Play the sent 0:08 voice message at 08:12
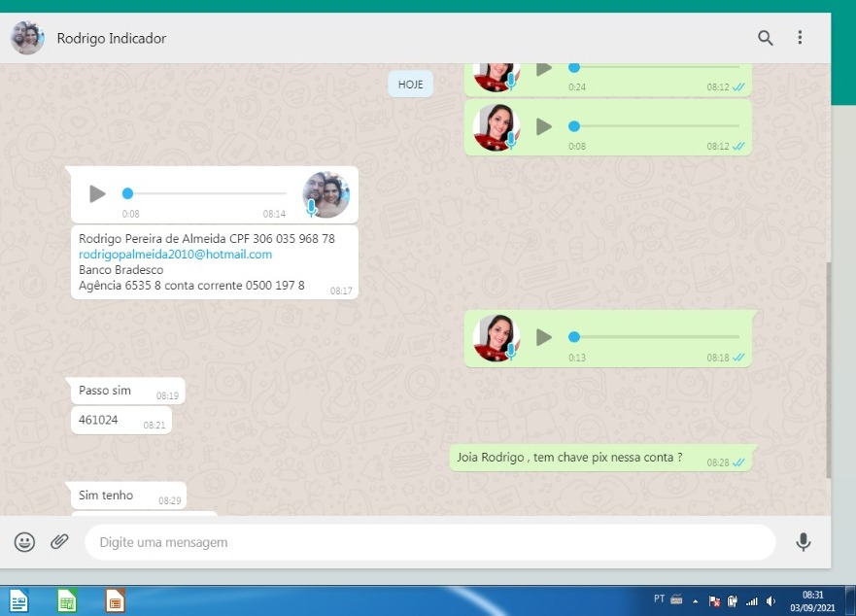Image resolution: width=856 pixels, height=616 pixels. pos(544,126)
